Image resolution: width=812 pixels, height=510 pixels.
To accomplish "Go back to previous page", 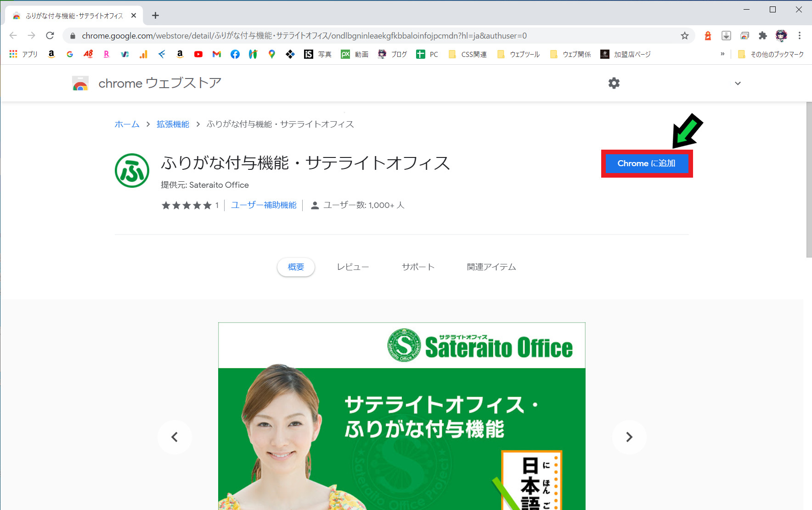I will (13, 36).
